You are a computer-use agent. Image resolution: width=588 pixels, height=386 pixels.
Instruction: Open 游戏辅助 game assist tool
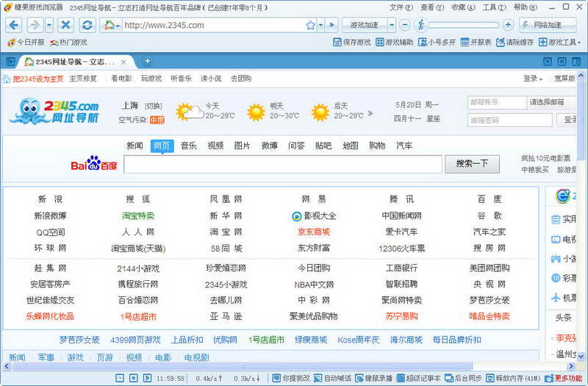[395, 43]
